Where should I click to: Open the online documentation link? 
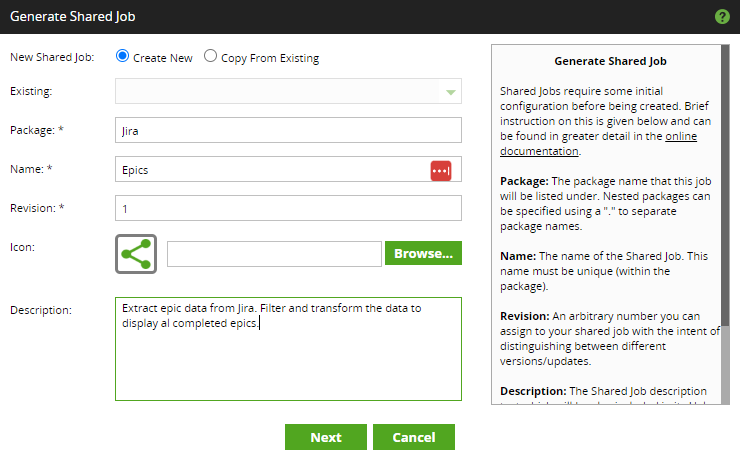598,143
